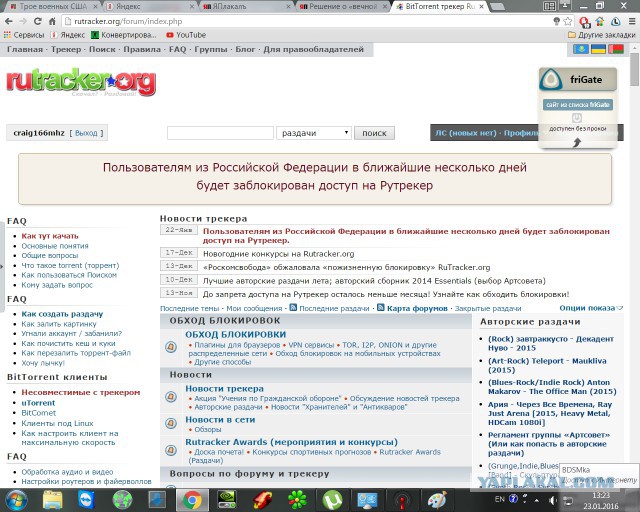The width and height of the screenshot is (640, 512).
Task: Switch to the ЯПлакалъ browser tab
Action: [x=247, y=7]
